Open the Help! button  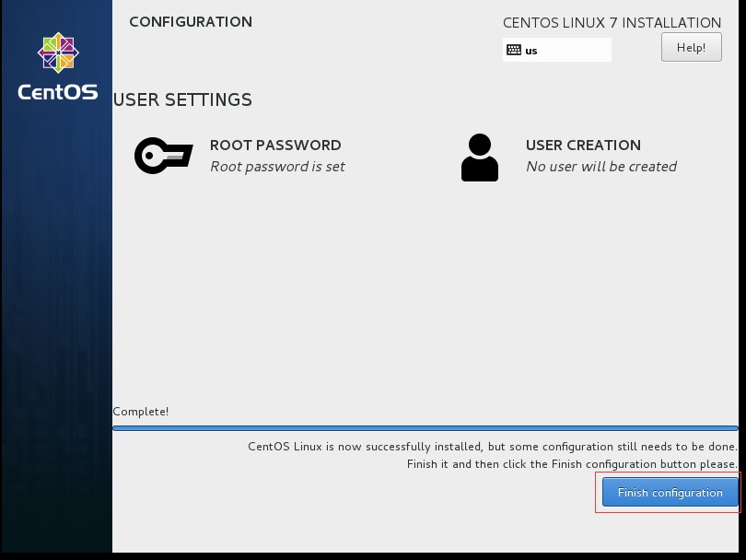click(x=692, y=47)
